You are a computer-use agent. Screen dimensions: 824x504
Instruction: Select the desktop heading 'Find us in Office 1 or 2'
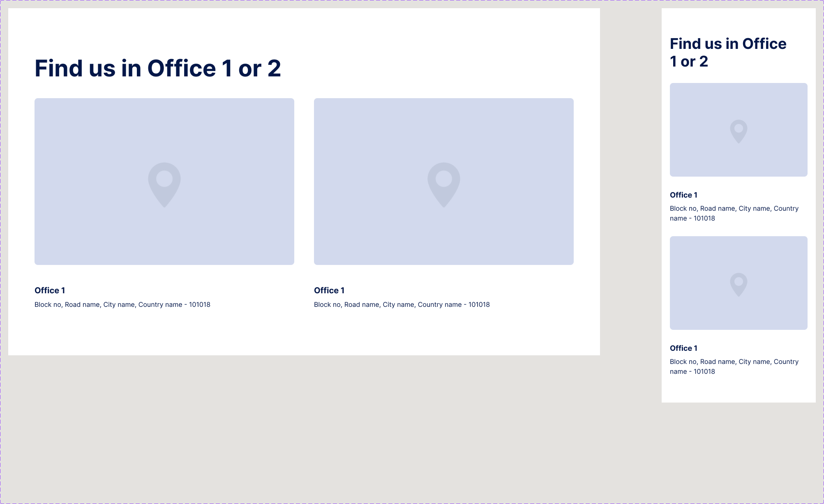[158, 68]
